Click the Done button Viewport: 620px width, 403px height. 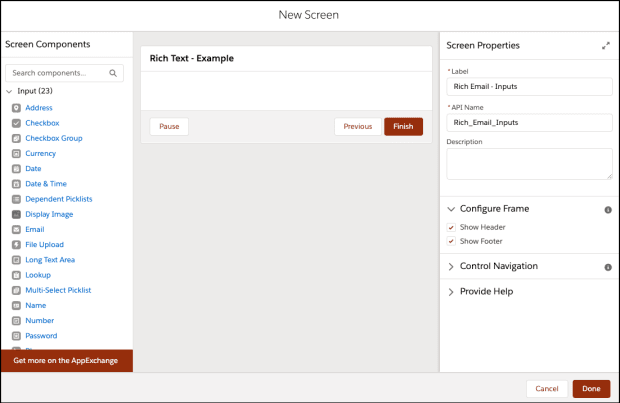(590, 388)
